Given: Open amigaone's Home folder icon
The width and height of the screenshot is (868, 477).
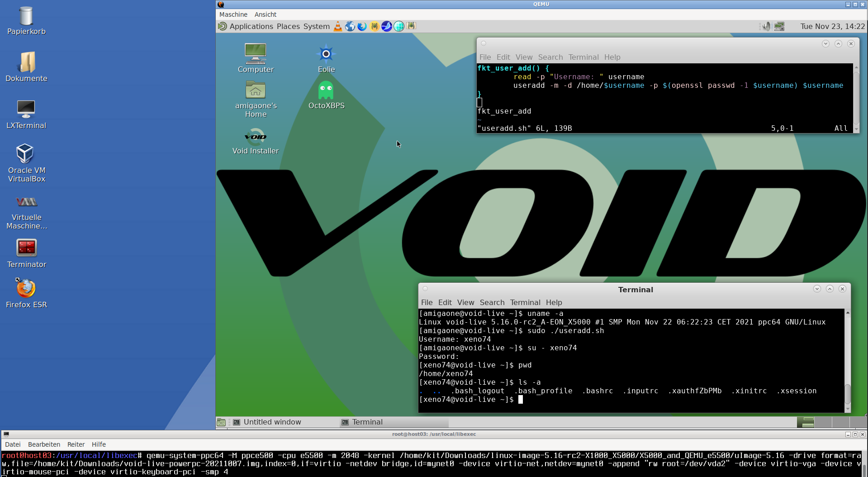Looking at the screenshot, I should tap(256, 99).
